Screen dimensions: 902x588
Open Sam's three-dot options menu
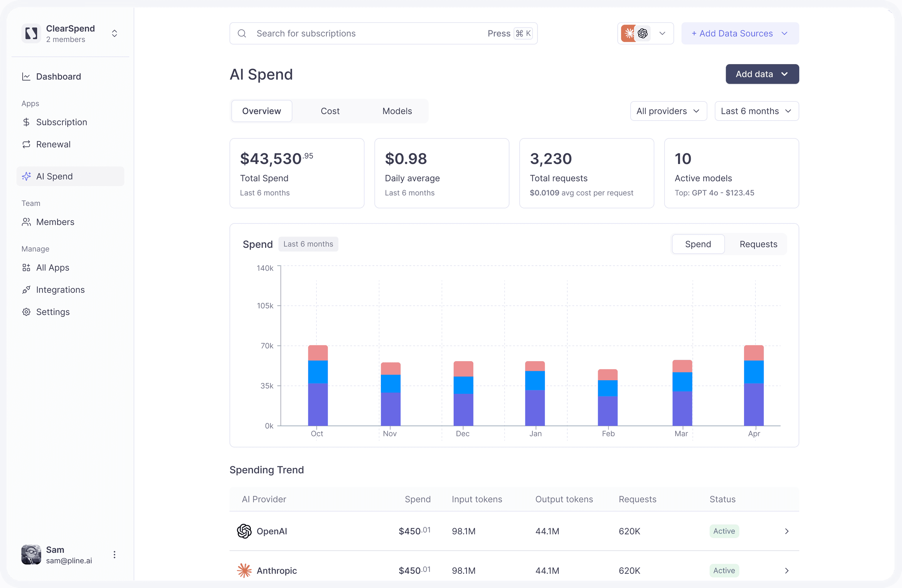[115, 555]
